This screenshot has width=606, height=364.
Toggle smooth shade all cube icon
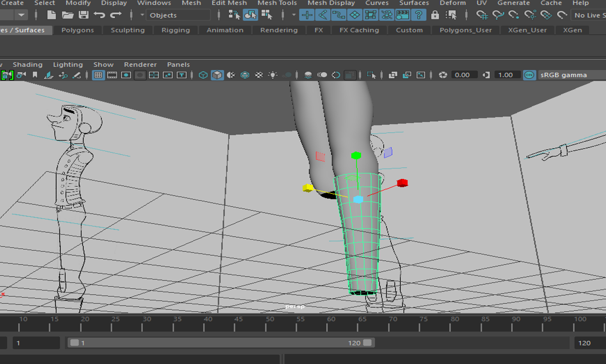click(x=217, y=75)
